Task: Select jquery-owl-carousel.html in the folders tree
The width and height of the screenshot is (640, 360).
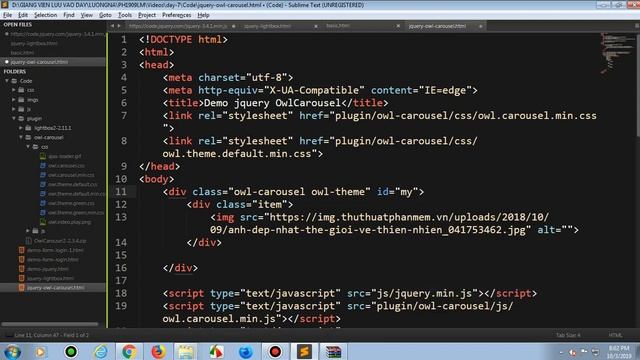Action: [x=56, y=288]
